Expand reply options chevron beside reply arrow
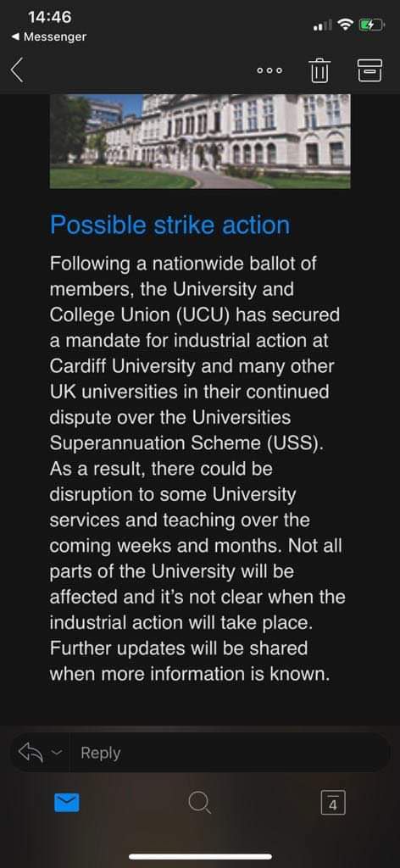Viewport: 400px width, 868px height. pyautogui.click(x=55, y=753)
